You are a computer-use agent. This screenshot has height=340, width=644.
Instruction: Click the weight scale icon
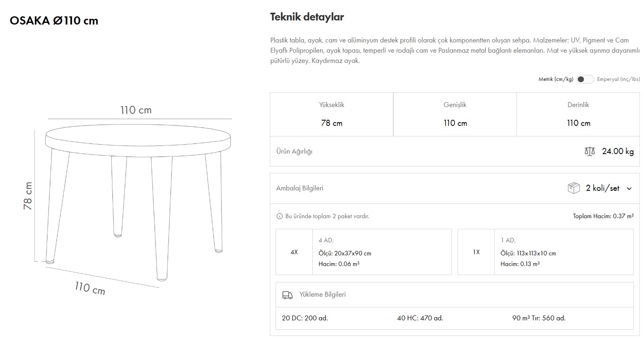[590, 152]
